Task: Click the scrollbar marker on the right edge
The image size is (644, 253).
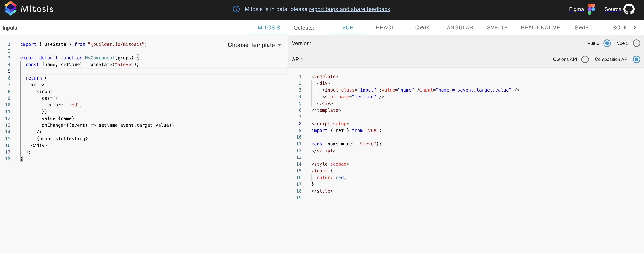Action: (641, 103)
